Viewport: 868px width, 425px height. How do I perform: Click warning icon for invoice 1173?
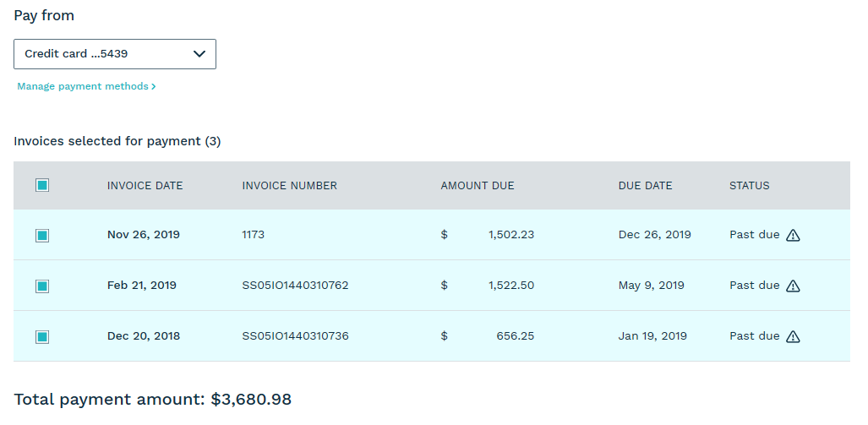pos(793,235)
